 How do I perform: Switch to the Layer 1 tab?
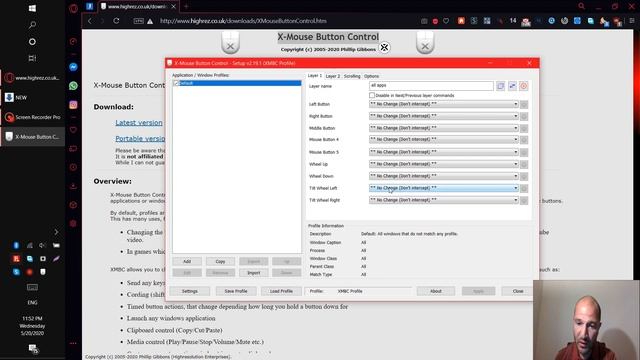tap(315, 76)
